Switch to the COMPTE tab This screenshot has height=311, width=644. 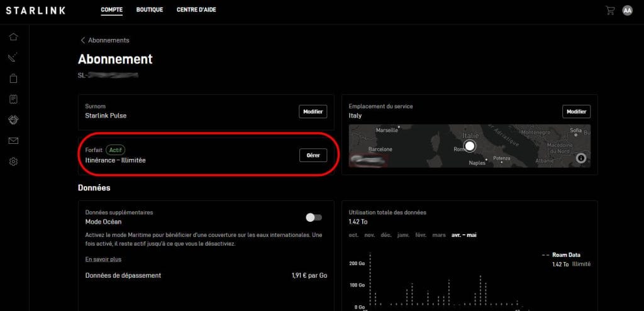112,10
